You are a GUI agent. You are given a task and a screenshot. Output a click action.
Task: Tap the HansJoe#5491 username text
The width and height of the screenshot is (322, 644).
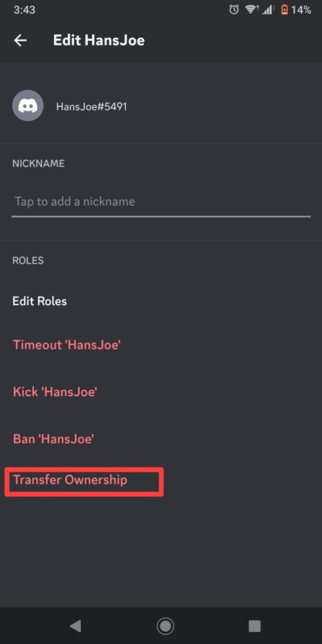point(92,107)
